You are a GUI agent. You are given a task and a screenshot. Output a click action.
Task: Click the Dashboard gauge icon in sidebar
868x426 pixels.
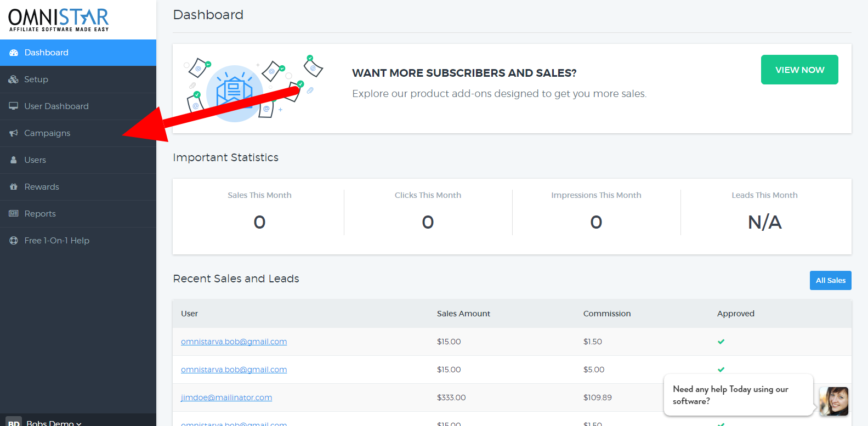[x=14, y=53]
